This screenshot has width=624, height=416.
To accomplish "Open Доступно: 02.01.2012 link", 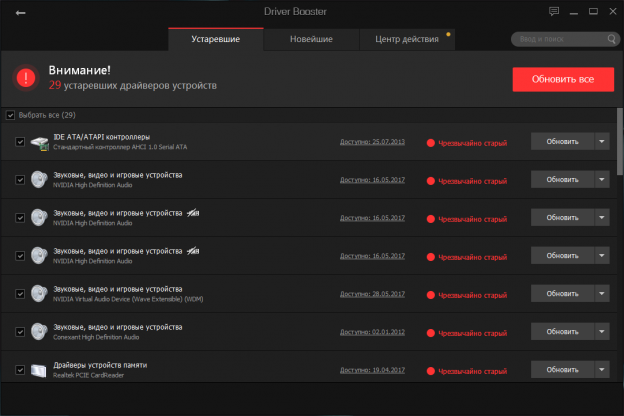I will coord(372,332).
